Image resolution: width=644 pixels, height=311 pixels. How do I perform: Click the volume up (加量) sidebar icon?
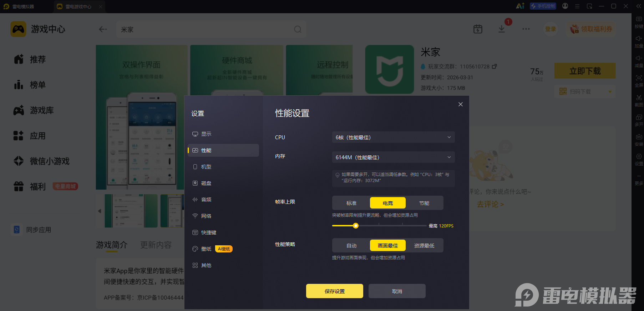click(639, 42)
